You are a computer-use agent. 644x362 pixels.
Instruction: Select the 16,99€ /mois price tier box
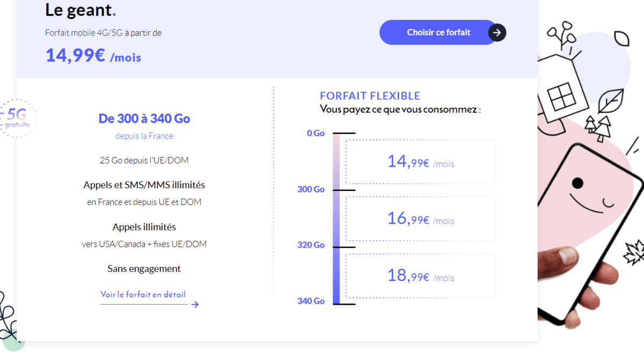tap(420, 219)
